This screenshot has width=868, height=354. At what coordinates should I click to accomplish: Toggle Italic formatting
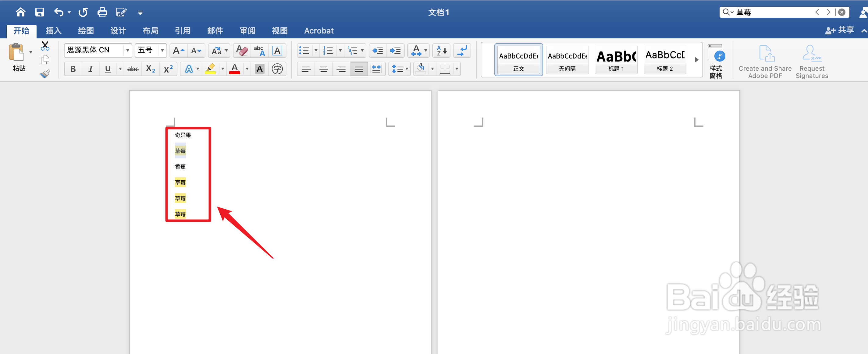click(x=90, y=69)
